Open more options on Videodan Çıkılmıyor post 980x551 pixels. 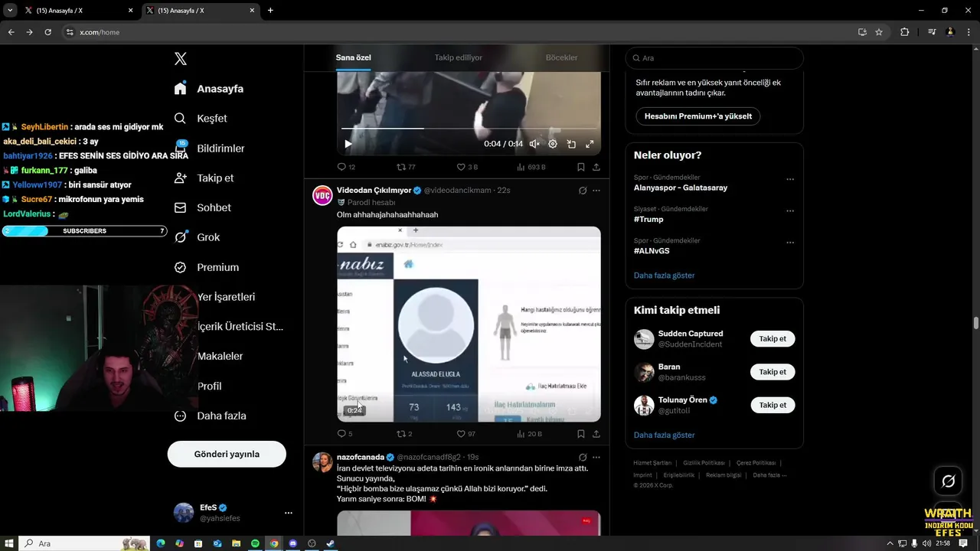596,191
